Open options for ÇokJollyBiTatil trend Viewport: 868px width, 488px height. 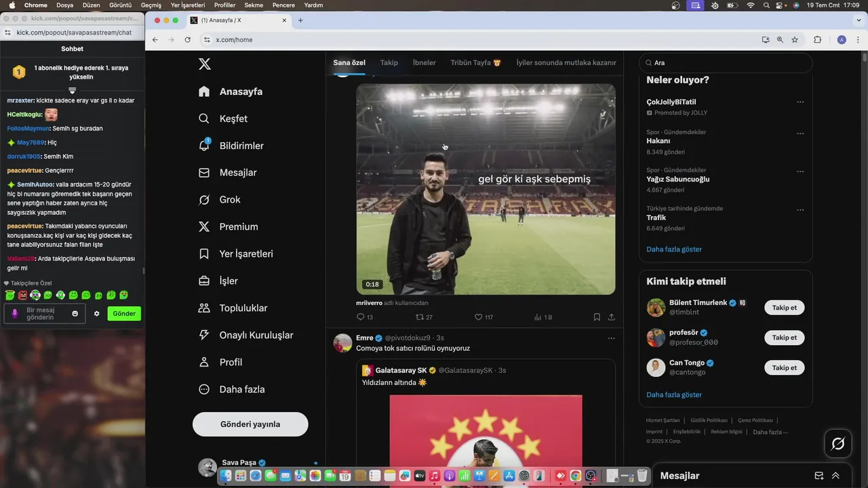point(800,102)
